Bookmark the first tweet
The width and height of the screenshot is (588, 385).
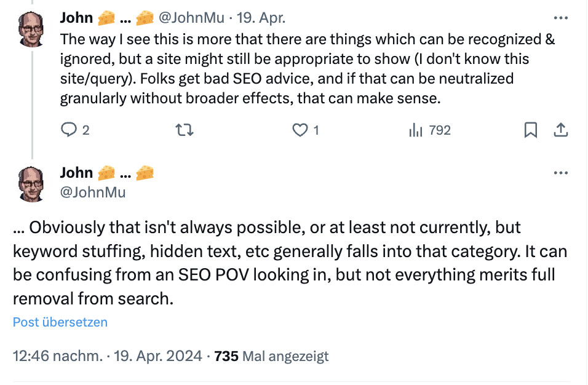point(531,130)
